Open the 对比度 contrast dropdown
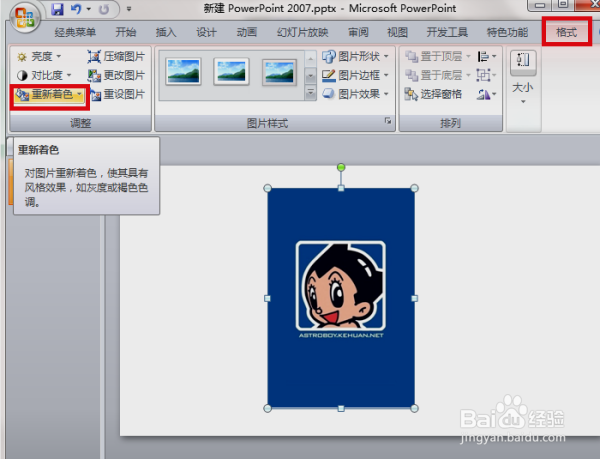Viewport: 600px width, 459px height. click(x=44, y=75)
